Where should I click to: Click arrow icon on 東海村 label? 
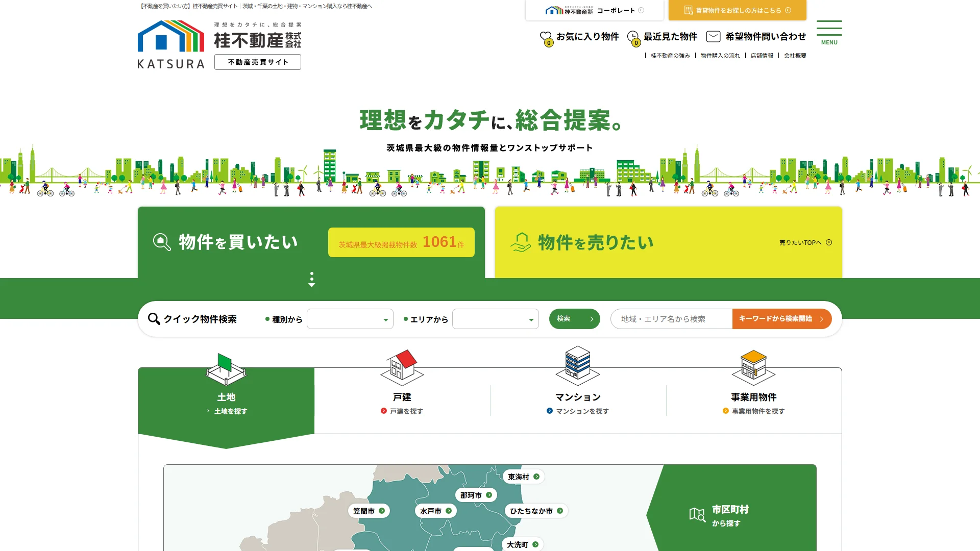coord(536,477)
